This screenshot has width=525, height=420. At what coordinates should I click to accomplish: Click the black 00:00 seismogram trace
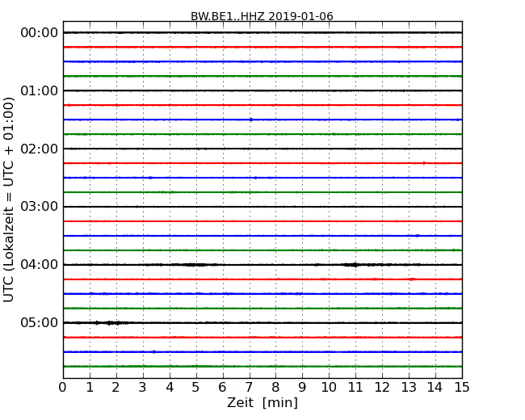(262, 32)
